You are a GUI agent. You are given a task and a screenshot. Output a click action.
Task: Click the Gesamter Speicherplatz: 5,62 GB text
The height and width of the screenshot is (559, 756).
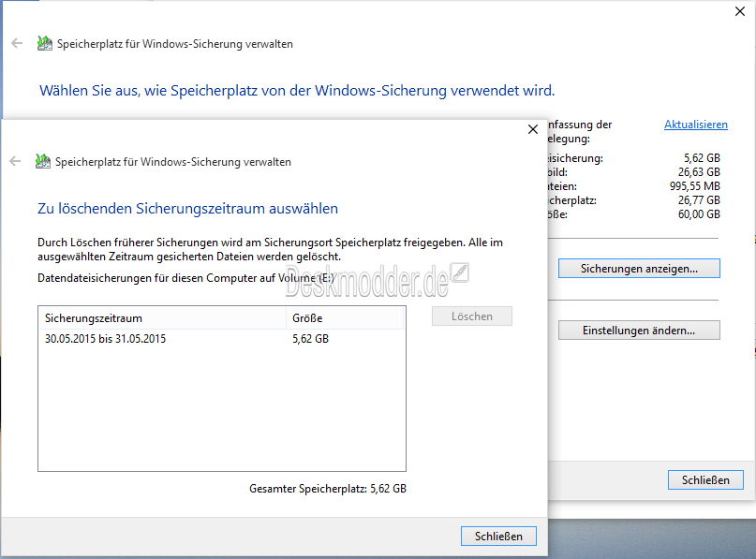328,489
